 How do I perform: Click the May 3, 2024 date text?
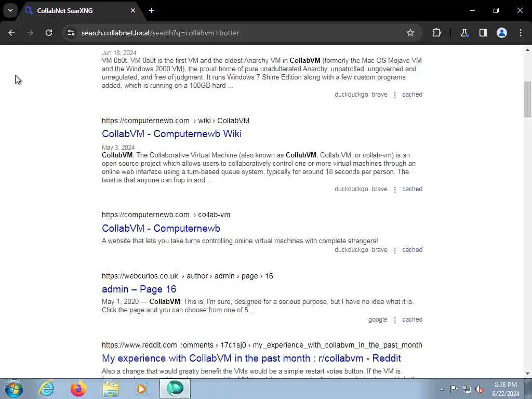point(118,148)
